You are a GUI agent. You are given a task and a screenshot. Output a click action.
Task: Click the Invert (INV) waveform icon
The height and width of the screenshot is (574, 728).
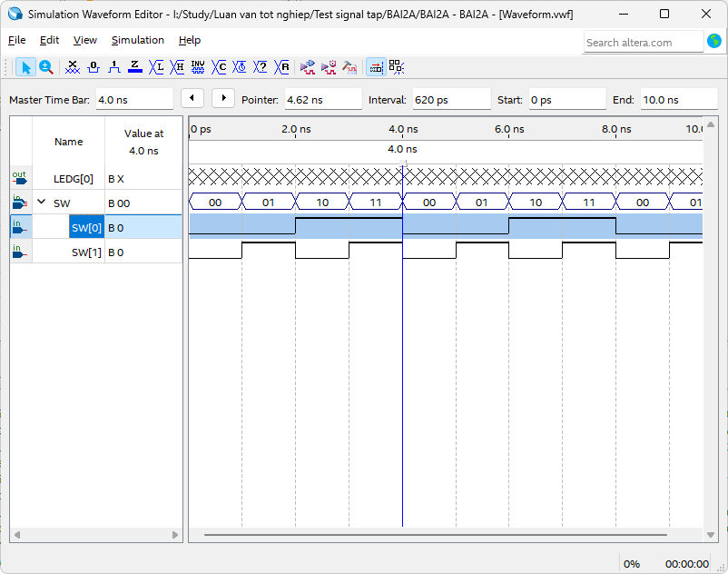click(x=198, y=67)
